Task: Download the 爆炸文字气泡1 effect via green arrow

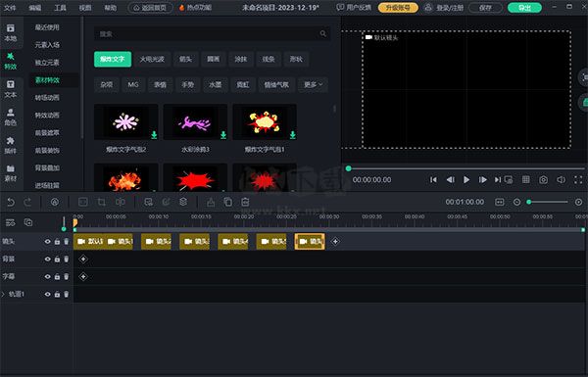Action: [x=292, y=135]
